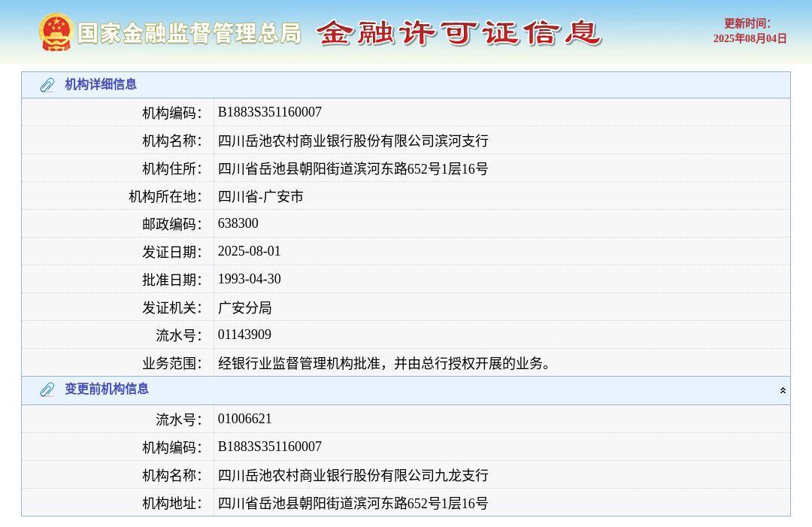Click 机构编码 value in 变更前机构信息 section
Image resolution: width=812 pixels, height=527 pixels.
270,447
